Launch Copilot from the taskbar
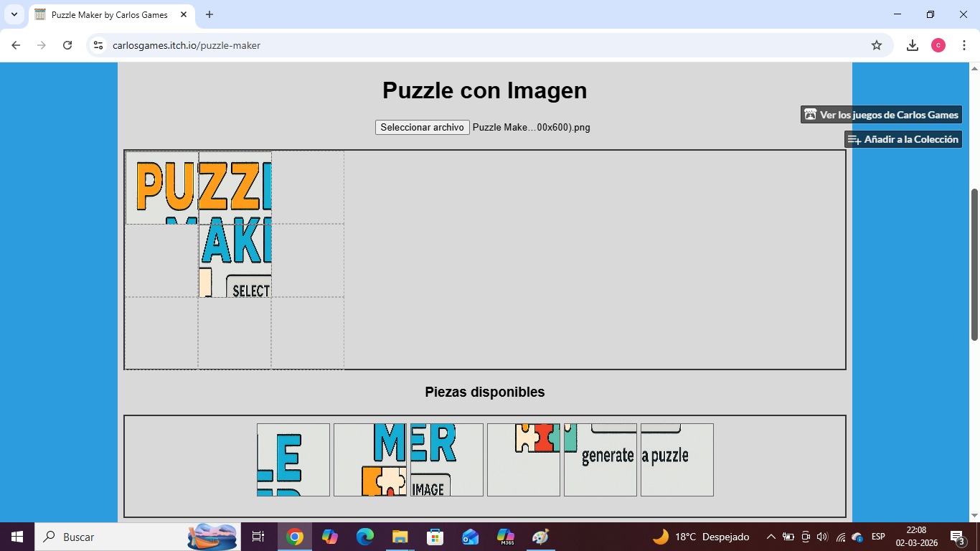 (x=330, y=537)
